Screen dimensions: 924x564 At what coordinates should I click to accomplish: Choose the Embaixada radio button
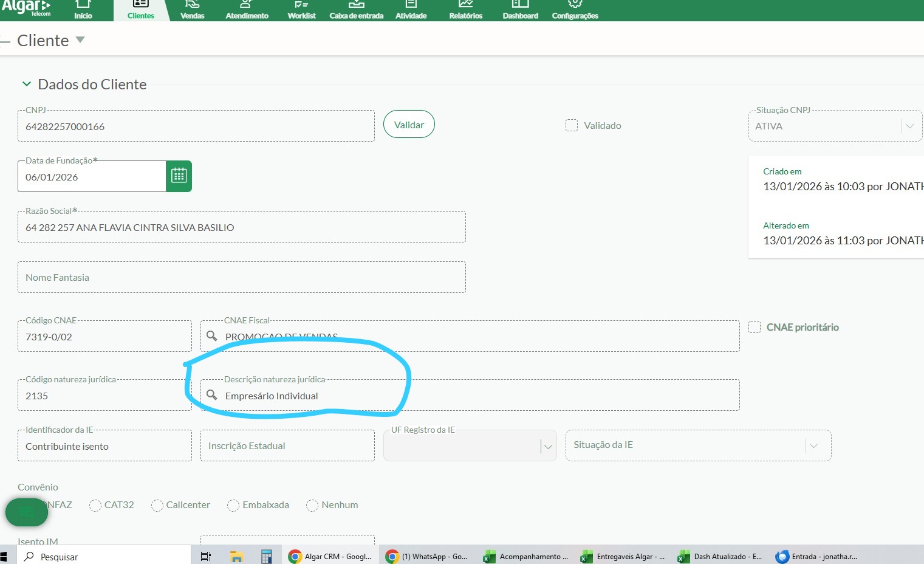233,505
